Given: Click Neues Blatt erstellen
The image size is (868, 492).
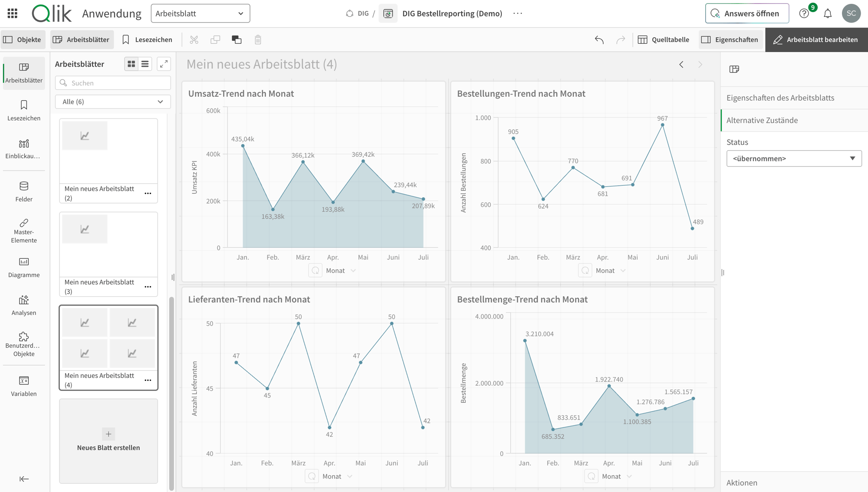Looking at the screenshot, I should (108, 441).
